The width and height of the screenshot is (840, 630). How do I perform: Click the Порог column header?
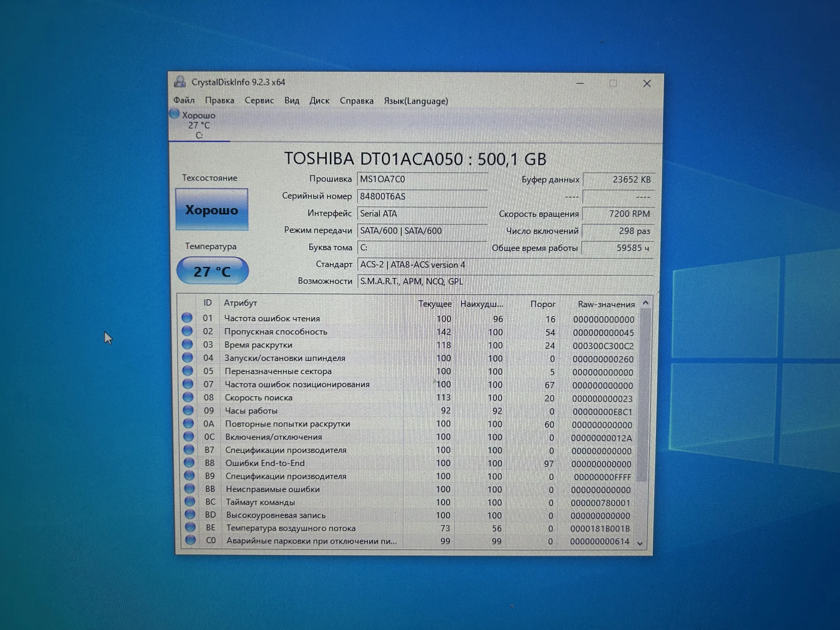click(543, 304)
